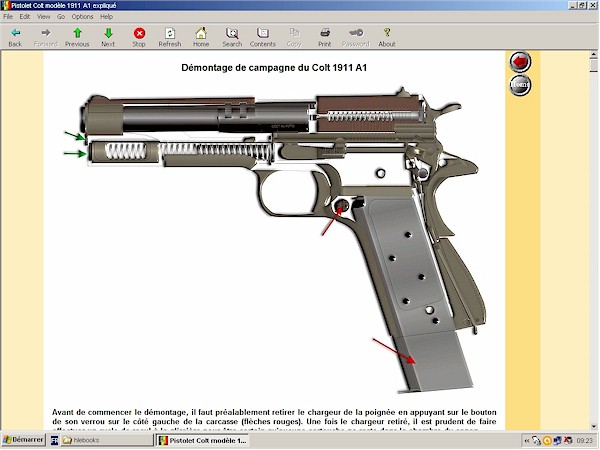Open the About dialog
Screen dimensions: 600x450
(387, 37)
